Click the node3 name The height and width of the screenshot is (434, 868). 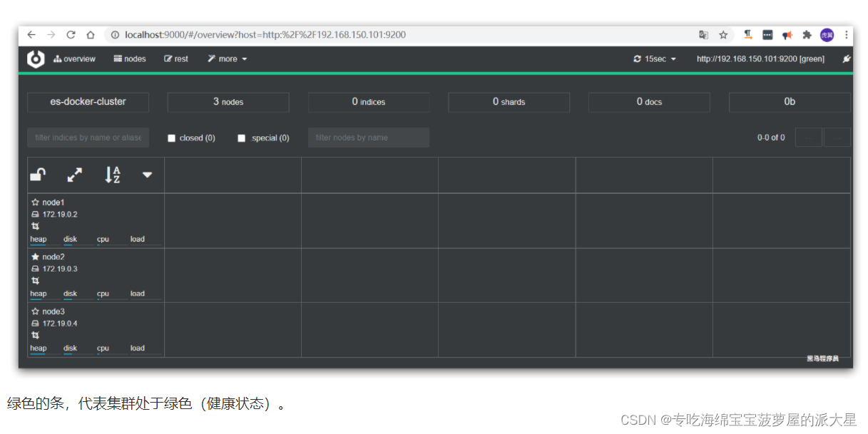pos(53,311)
